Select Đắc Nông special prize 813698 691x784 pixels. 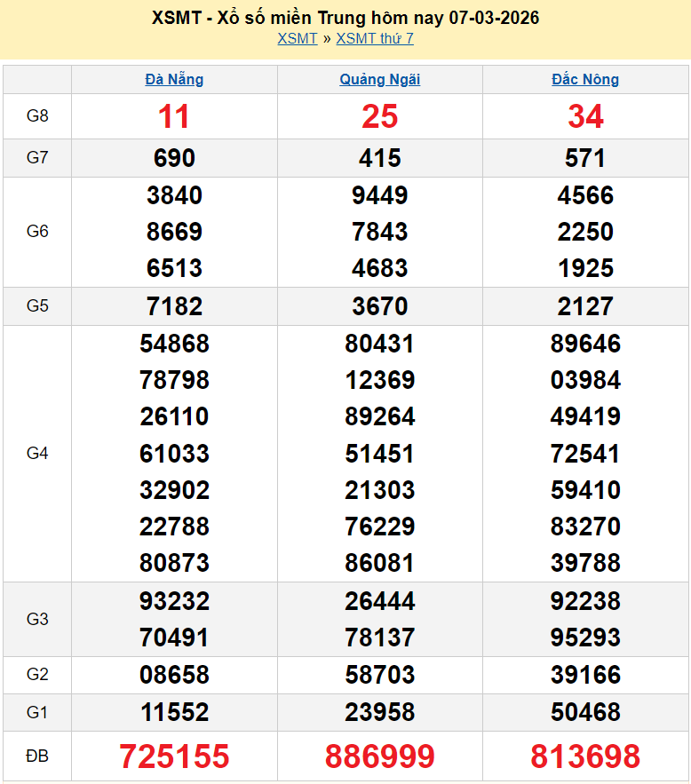pos(585,756)
